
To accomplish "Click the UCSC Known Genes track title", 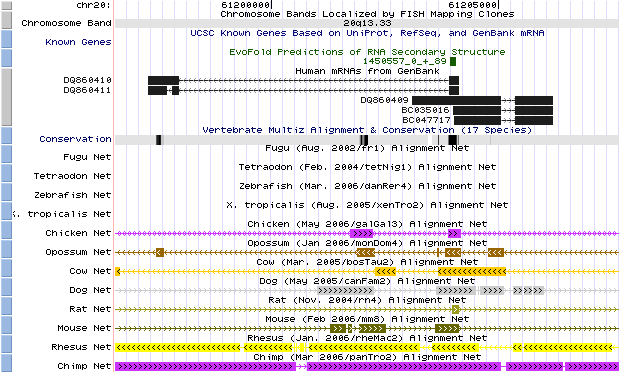I will click(x=367, y=33).
